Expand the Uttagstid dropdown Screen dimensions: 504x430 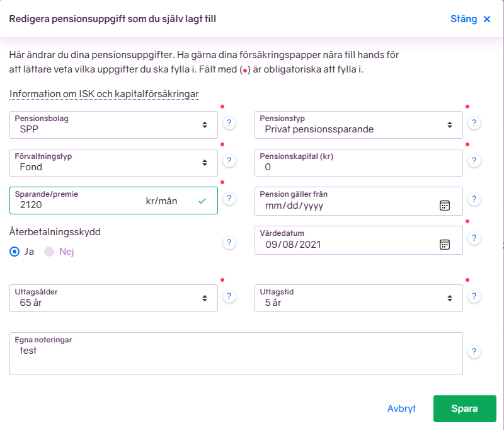click(x=358, y=298)
